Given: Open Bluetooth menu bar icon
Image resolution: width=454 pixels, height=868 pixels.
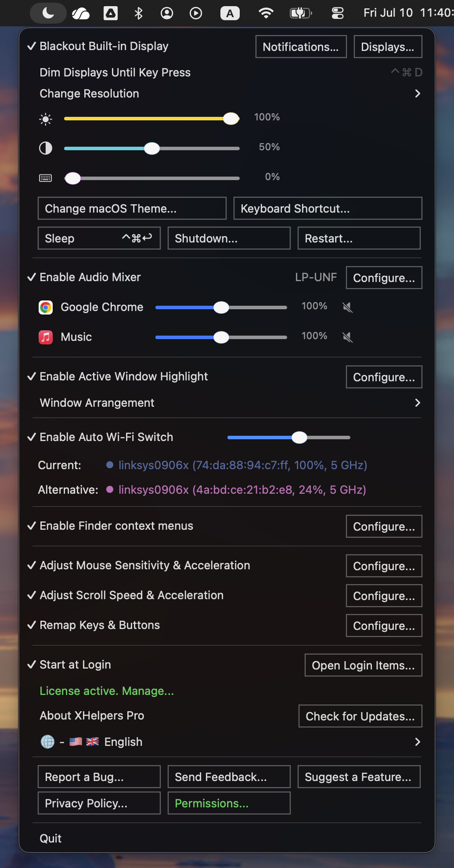Looking at the screenshot, I should (138, 13).
